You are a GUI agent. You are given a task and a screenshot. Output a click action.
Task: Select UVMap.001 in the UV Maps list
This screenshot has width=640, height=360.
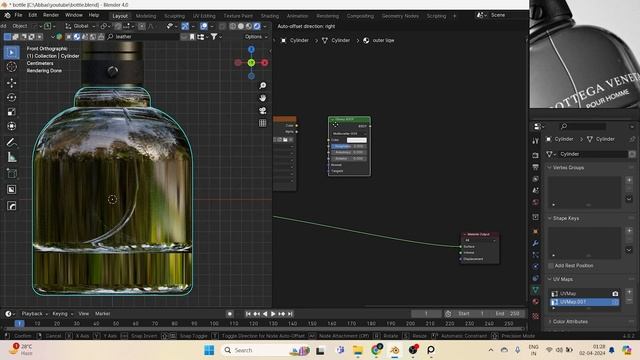584,302
